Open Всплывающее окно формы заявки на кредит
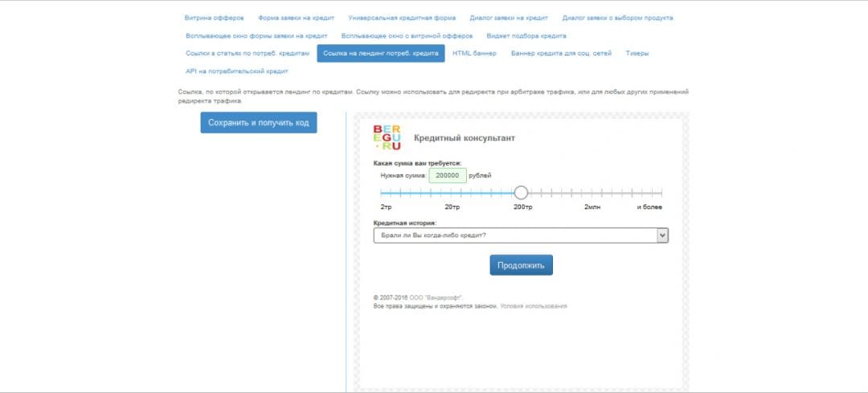 tap(256, 35)
